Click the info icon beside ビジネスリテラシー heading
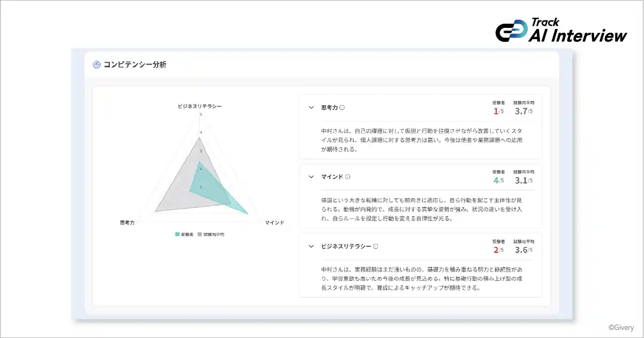The width and height of the screenshot is (644, 338). pyautogui.click(x=375, y=246)
